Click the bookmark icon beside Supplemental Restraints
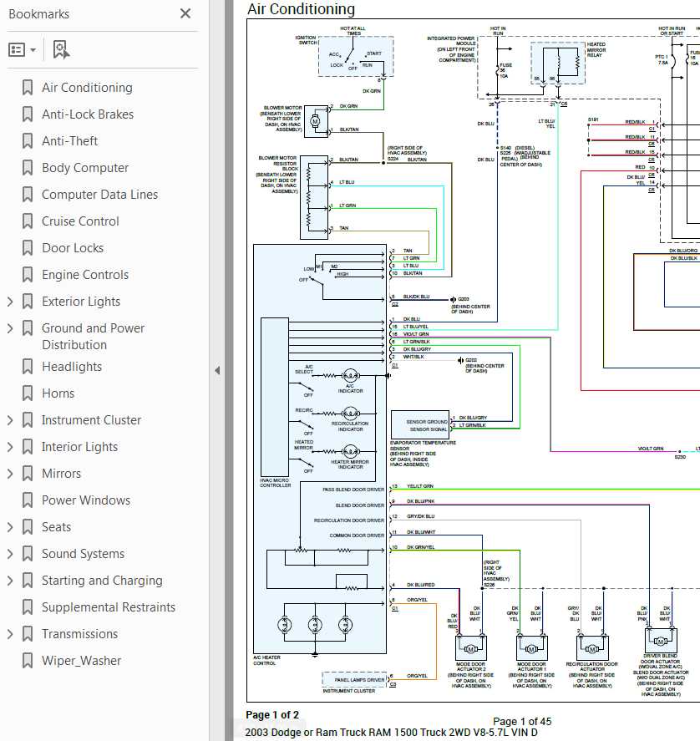This screenshot has height=741, width=700. 28,607
